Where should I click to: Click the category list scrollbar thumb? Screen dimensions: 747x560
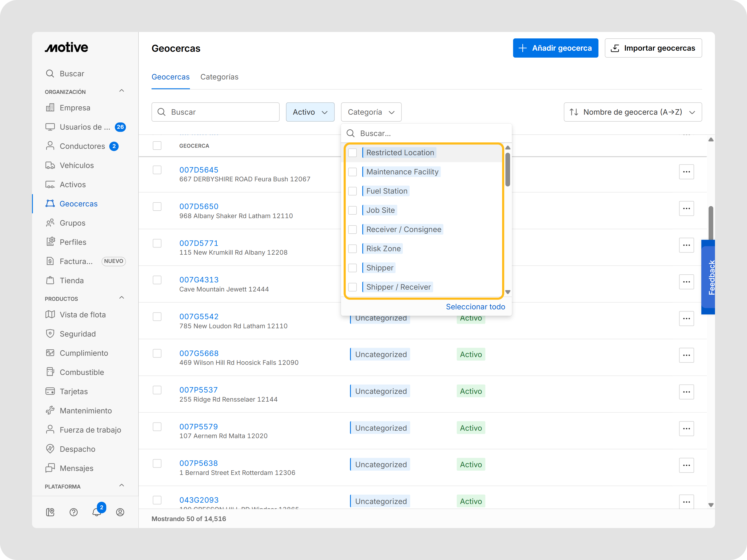(507, 169)
